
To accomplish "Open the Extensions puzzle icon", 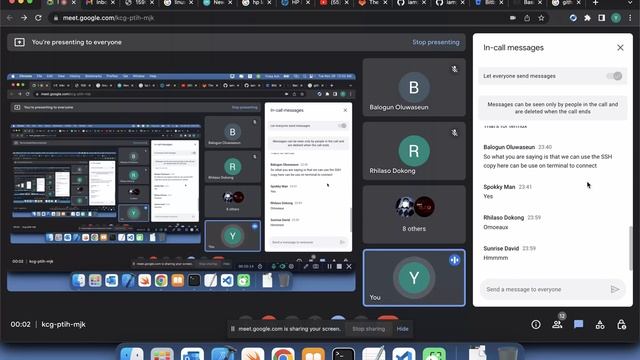I will tap(587, 18).
